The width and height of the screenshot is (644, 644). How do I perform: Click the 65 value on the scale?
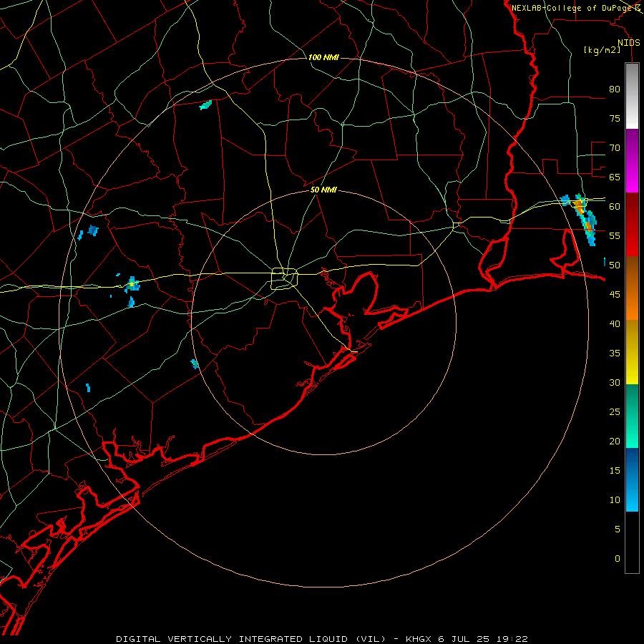615,177
